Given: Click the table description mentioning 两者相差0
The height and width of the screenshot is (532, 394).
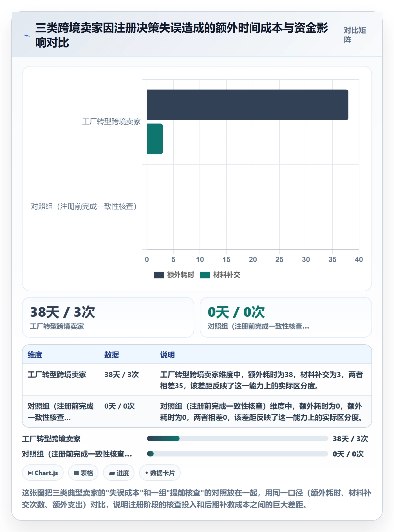Looking at the screenshot, I should click(x=262, y=412).
